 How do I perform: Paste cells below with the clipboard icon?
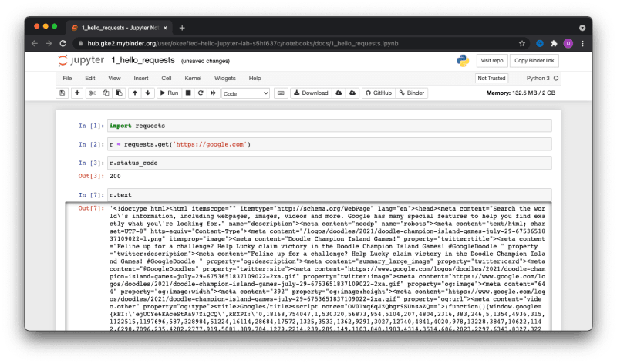[120, 93]
